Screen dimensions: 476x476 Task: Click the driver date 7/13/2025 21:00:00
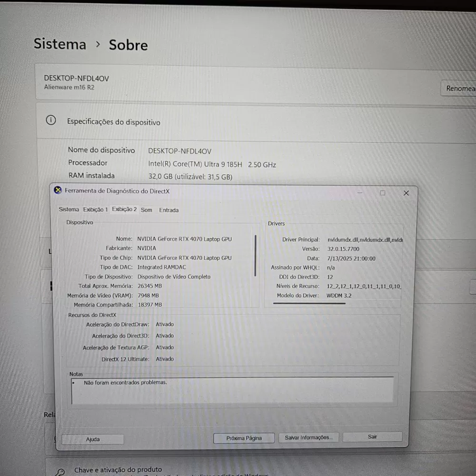[x=351, y=258]
